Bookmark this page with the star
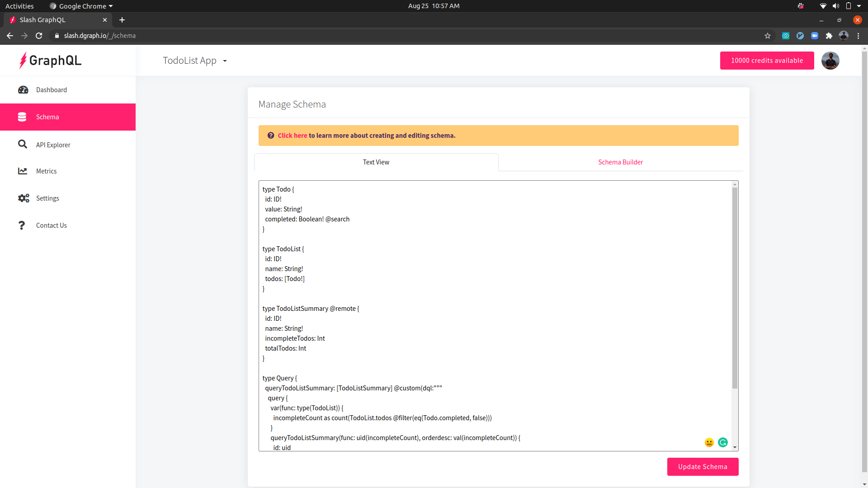This screenshot has width=868, height=488. tap(767, 36)
